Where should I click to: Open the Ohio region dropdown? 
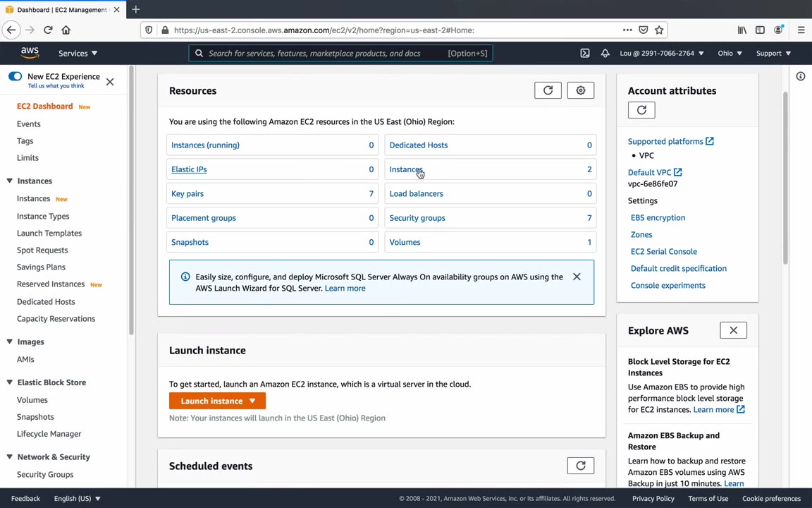730,53
